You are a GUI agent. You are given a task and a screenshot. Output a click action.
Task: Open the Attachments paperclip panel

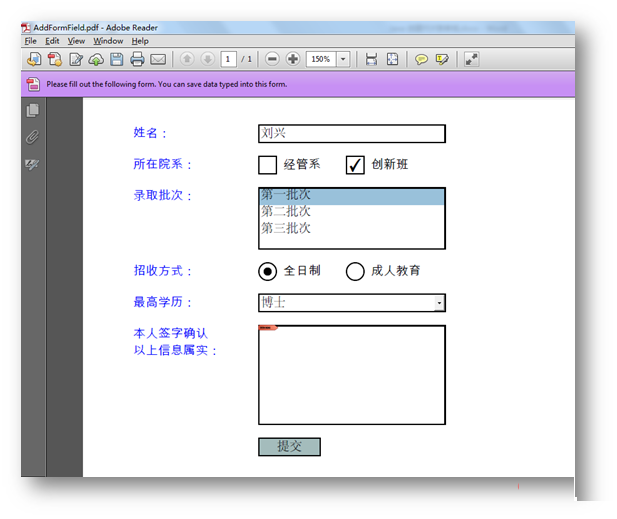point(33,137)
